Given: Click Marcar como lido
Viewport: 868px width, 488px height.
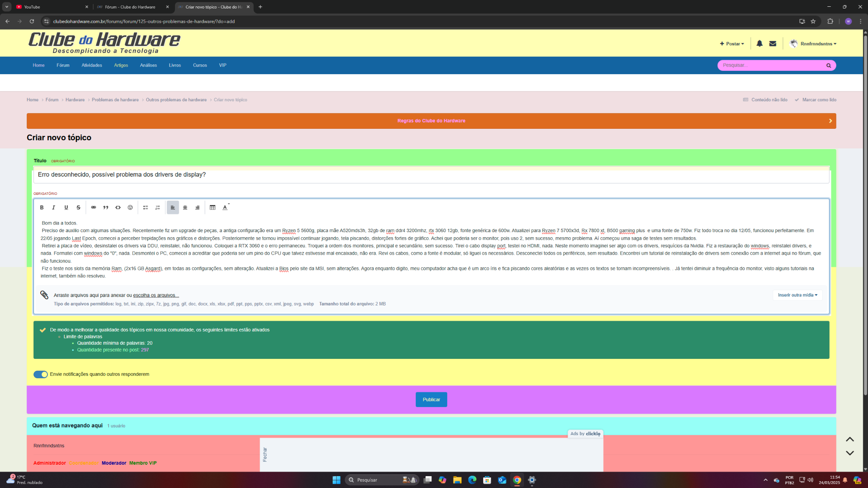Looking at the screenshot, I should (x=815, y=100).
